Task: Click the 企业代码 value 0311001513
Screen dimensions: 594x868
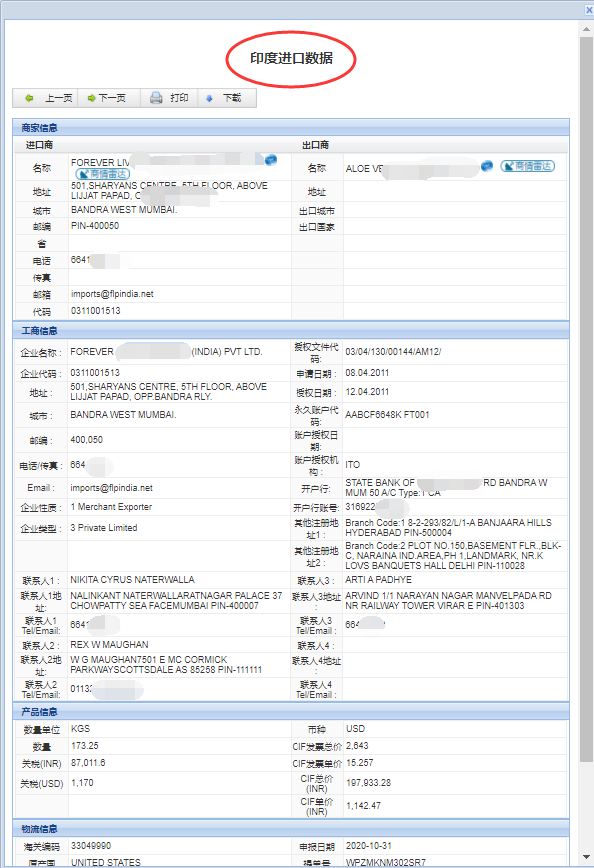Action: (95, 373)
